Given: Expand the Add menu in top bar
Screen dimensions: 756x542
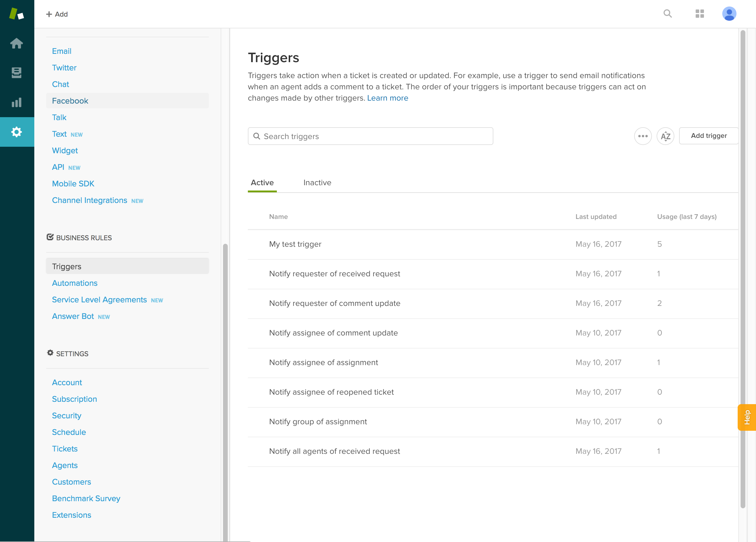Looking at the screenshot, I should [x=57, y=14].
